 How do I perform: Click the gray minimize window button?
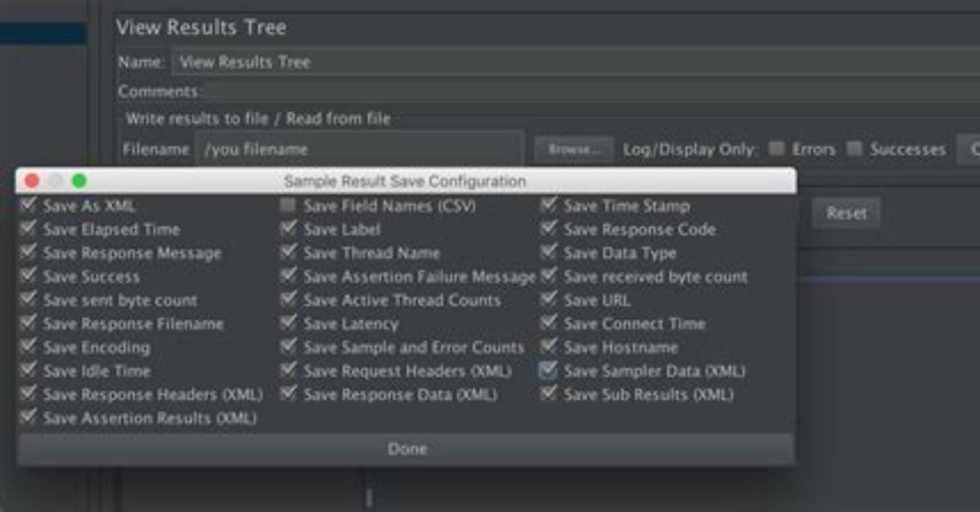coord(56,181)
